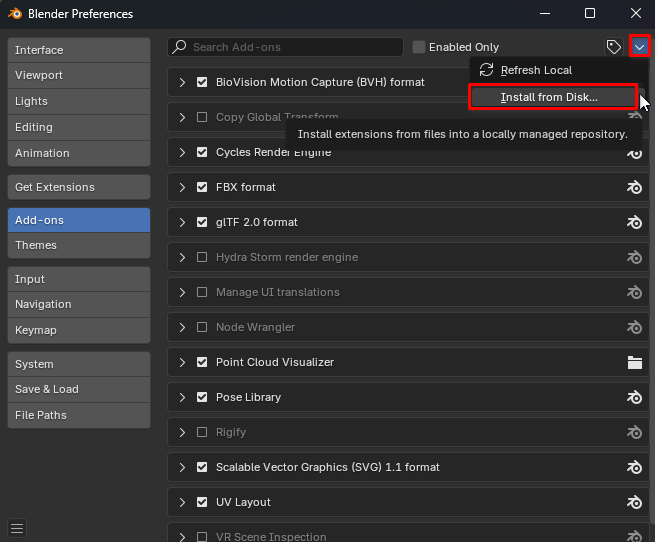Click the add-on tags filter icon
Image resolution: width=672 pixels, height=542 pixels.
coord(613,47)
